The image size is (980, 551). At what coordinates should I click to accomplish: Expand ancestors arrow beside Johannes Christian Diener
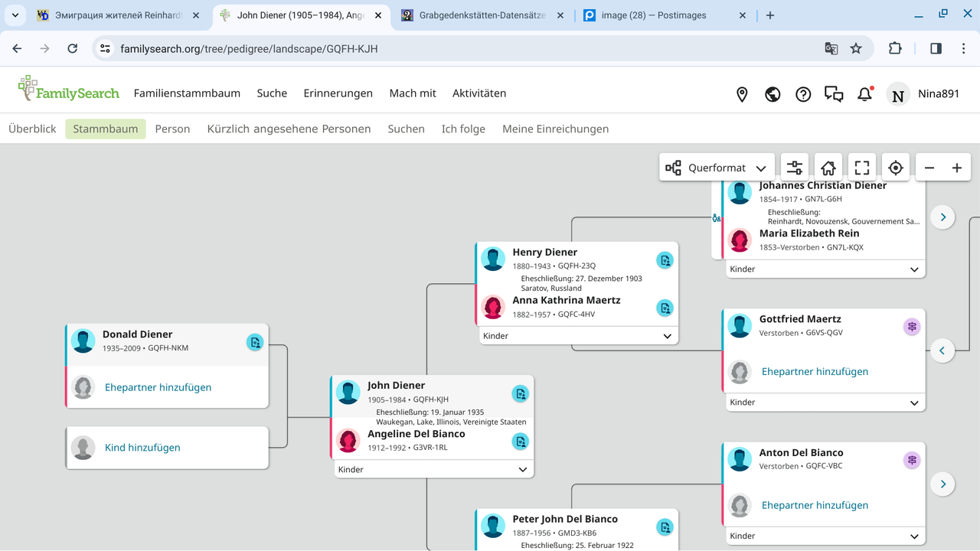click(943, 217)
